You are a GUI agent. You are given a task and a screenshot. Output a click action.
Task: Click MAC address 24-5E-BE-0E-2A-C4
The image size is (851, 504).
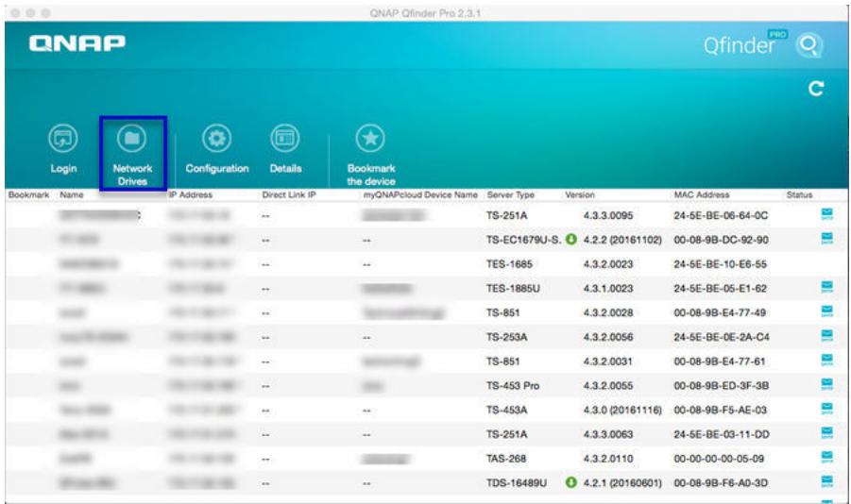722,337
